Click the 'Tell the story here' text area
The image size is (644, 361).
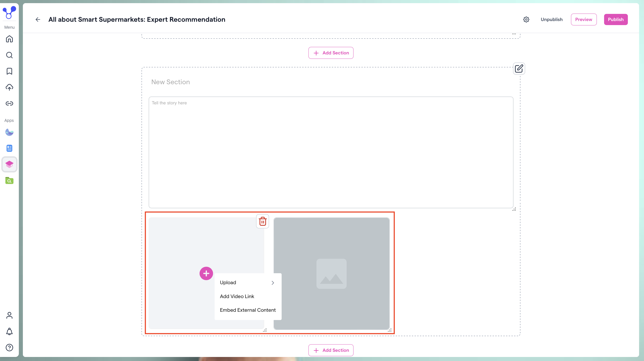(x=331, y=152)
